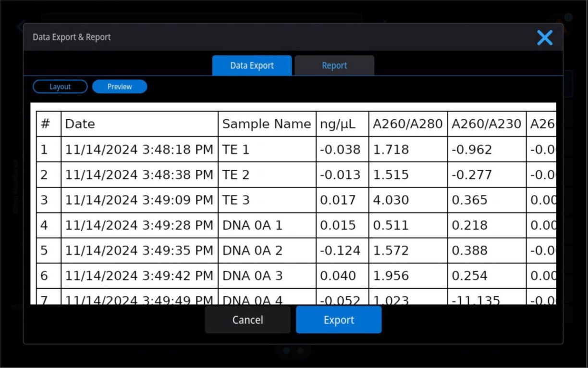Select the TE 3 sample name cell

point(267,200)
